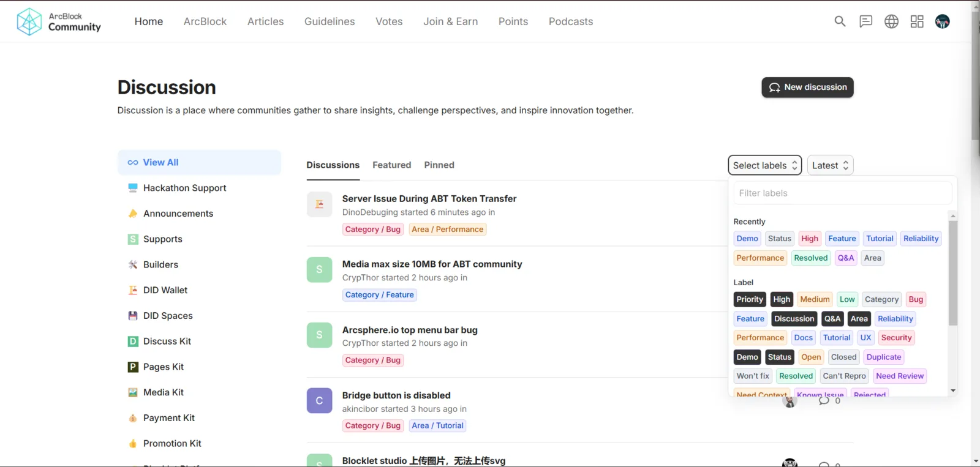Image resolution: width=980 pixels, height=467 pixels.
Task: Select the Medium label chip
Action: point(815,299)
